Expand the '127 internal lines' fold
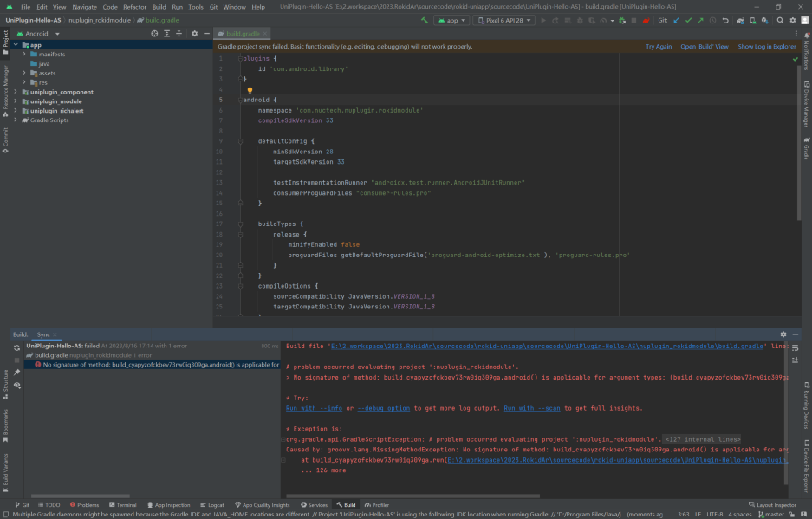 click(x=702, y=439)
